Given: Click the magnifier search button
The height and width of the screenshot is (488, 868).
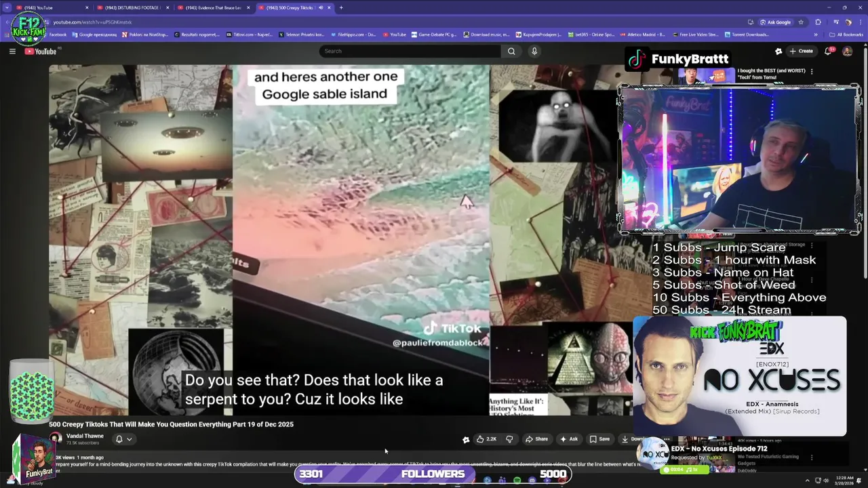Looking at the screenshot, I should click(x=511, y=51).
